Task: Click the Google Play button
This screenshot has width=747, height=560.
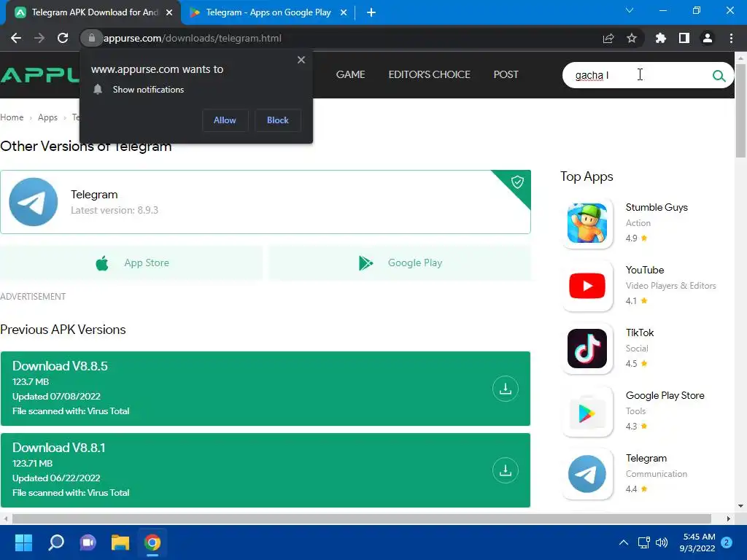Action: [x=400, y=262]
